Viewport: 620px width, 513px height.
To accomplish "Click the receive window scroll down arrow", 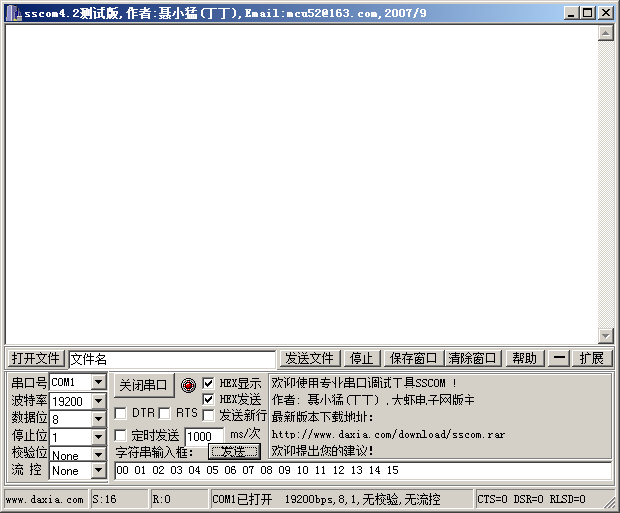I will coord(606,336).
